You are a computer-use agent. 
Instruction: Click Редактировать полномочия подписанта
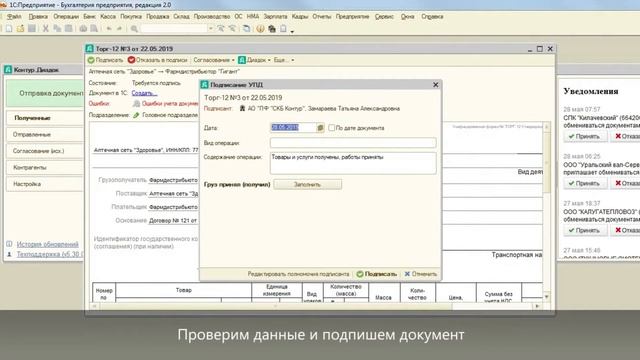[x=298, y=274]
